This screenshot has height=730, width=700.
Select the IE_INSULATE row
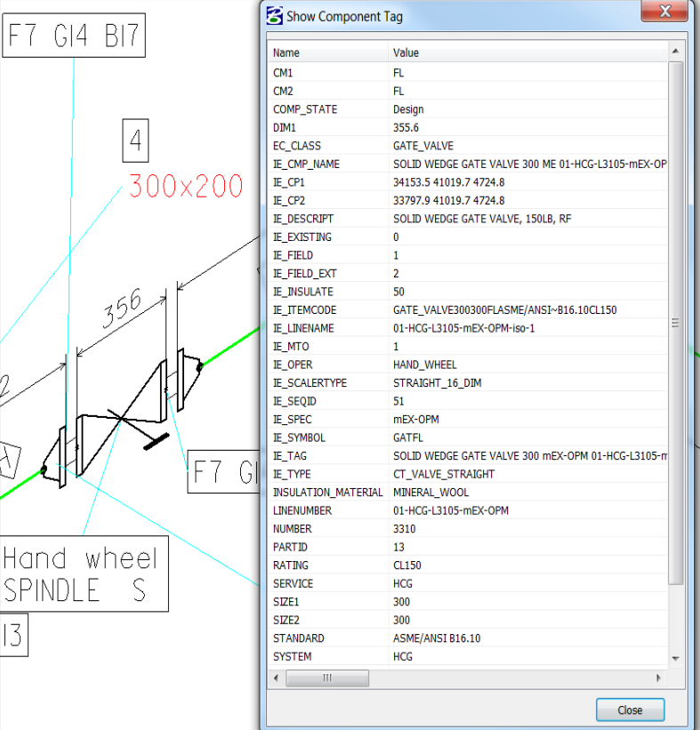(468, 292)
